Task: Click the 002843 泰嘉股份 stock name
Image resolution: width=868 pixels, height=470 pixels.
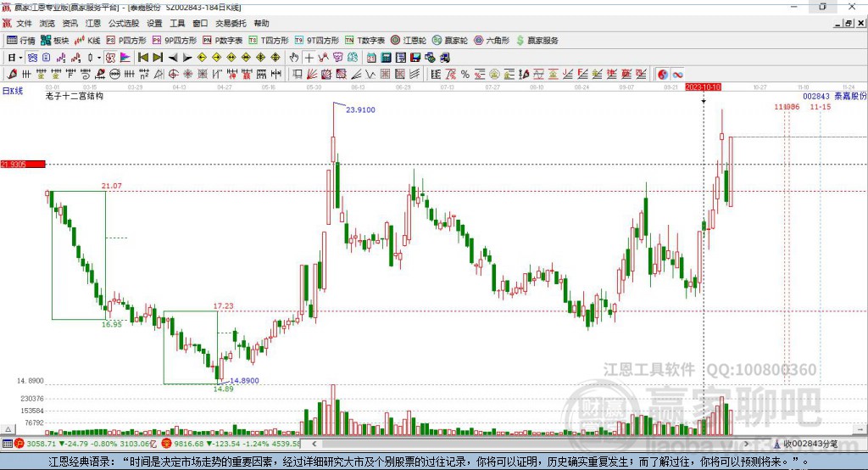Action: pos(835,96)
